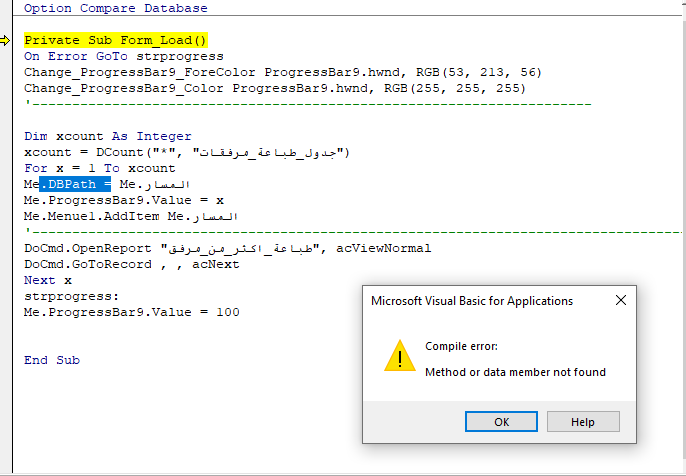Click Me.ProgressBar9.Value = 100 line
Screen dimensions: 686x476
132,312
